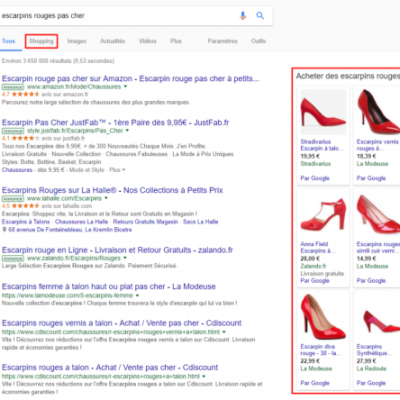Viewport: 400px width, 400px height.
Task: Click the Retours Gratuits Magasin sitelink
Action: (145, 222)
